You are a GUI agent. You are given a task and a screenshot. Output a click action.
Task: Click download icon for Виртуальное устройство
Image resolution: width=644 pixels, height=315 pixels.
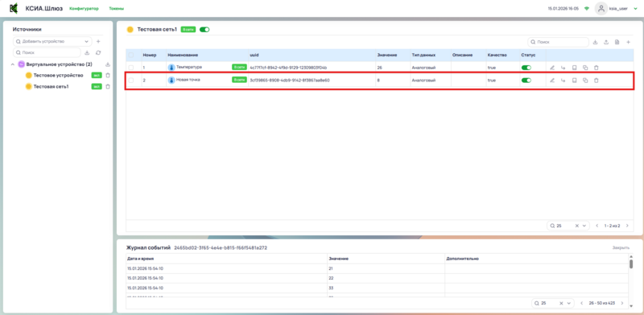coord(108,64)
